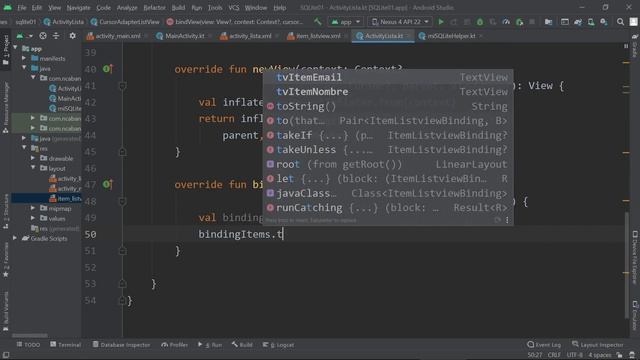Click override gutter icon on line 40
Screen dimensions: 640x360
coord(108,69)
